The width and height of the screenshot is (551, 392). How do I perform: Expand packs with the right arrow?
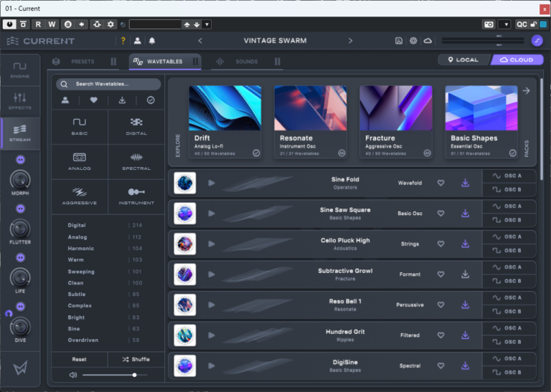tap(526, 91)
